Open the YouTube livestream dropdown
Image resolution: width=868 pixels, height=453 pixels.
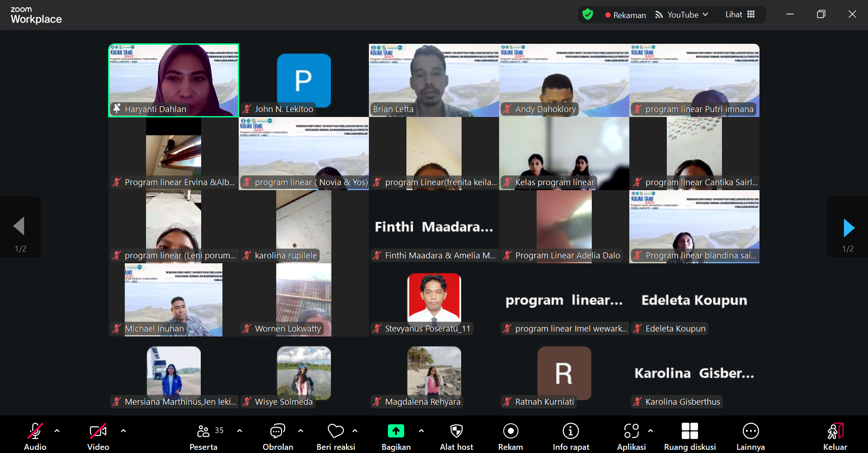682,14
